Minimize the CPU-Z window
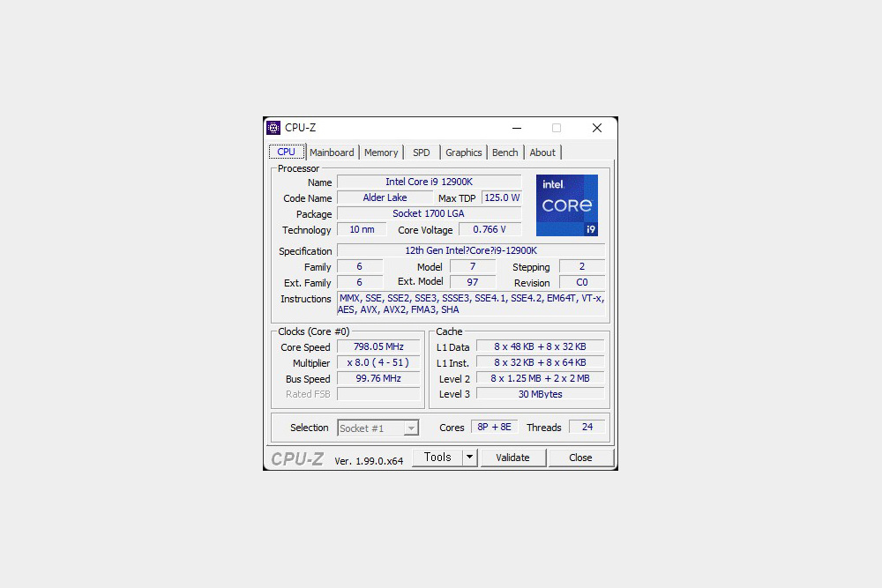The image size is (882, 588). coord(517,128)
